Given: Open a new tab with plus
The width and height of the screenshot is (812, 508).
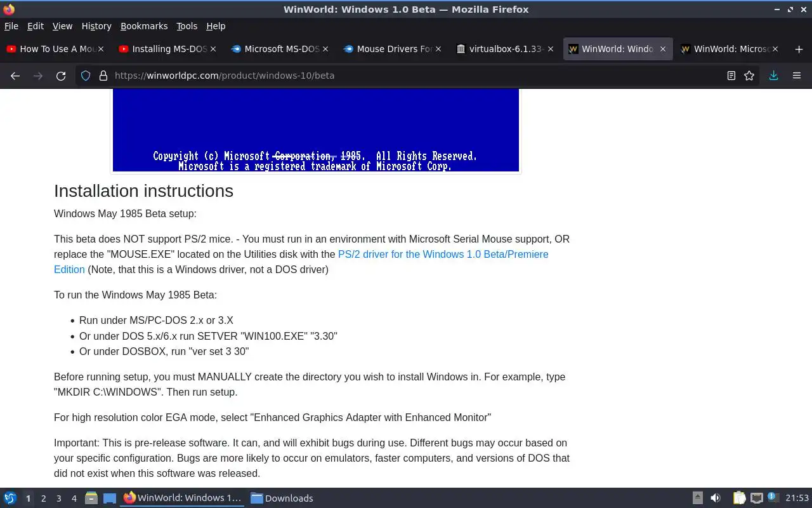Looking at the screenshot, I should (799, 49).
